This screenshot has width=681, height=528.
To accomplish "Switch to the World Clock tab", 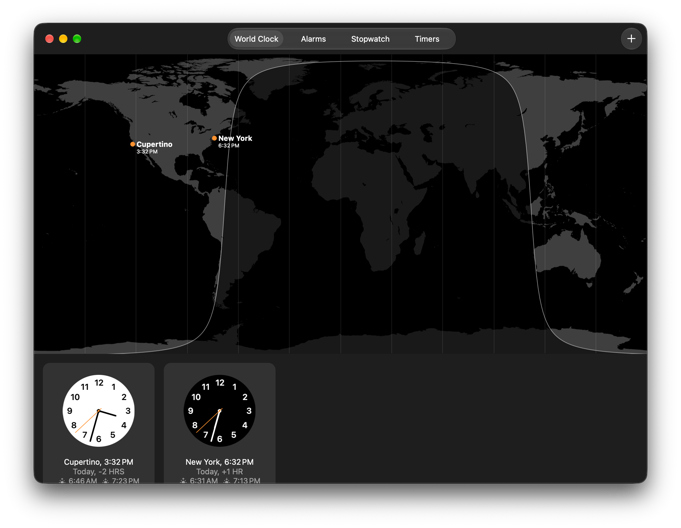I will click(256, 39).
